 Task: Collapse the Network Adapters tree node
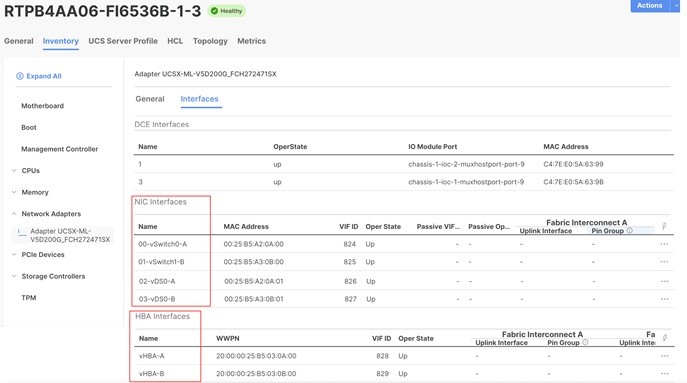[14, 214]
